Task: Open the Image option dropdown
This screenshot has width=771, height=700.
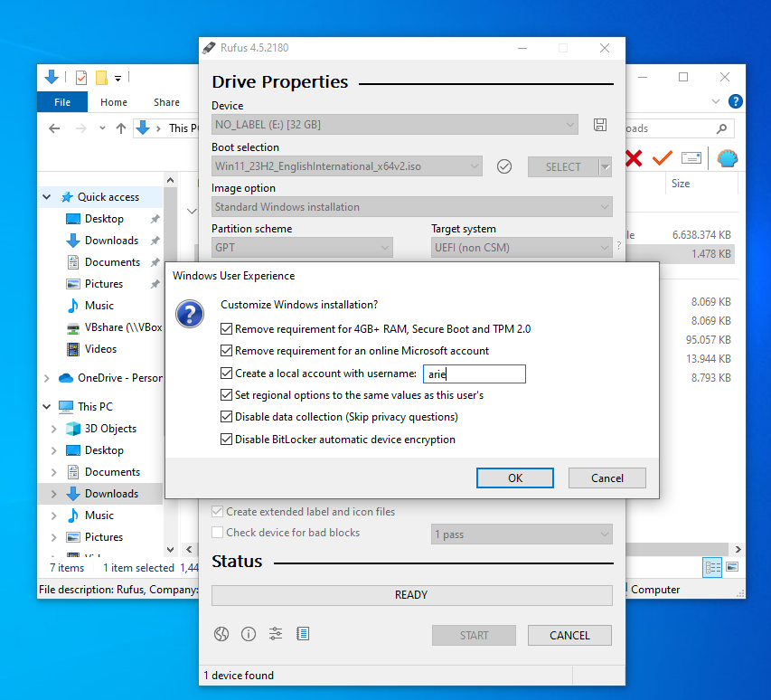Action: point(412,207)
